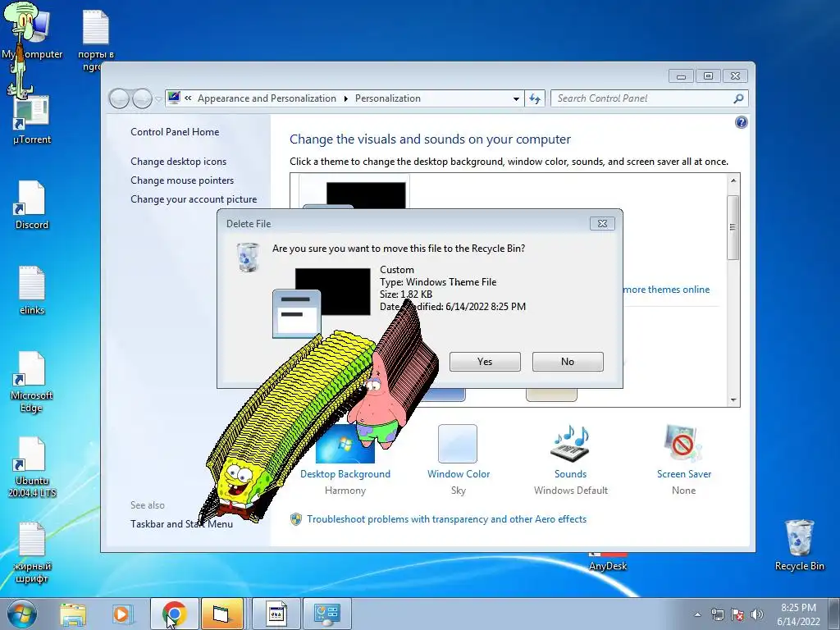The width and height of the screenshot is (840, 630).
Task: Switch to the yellow folder taskbar window
Action: [221, 614]
